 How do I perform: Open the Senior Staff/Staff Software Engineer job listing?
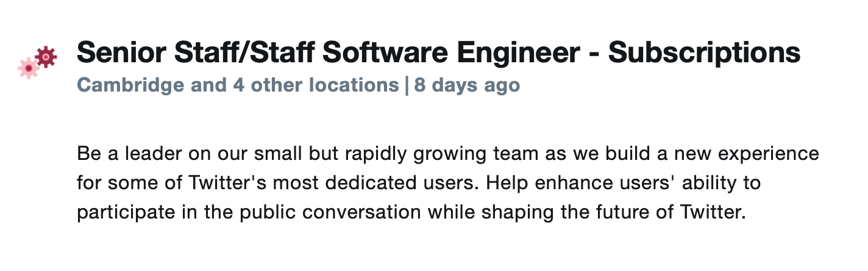pyautogui.click(x=438, y=54)
